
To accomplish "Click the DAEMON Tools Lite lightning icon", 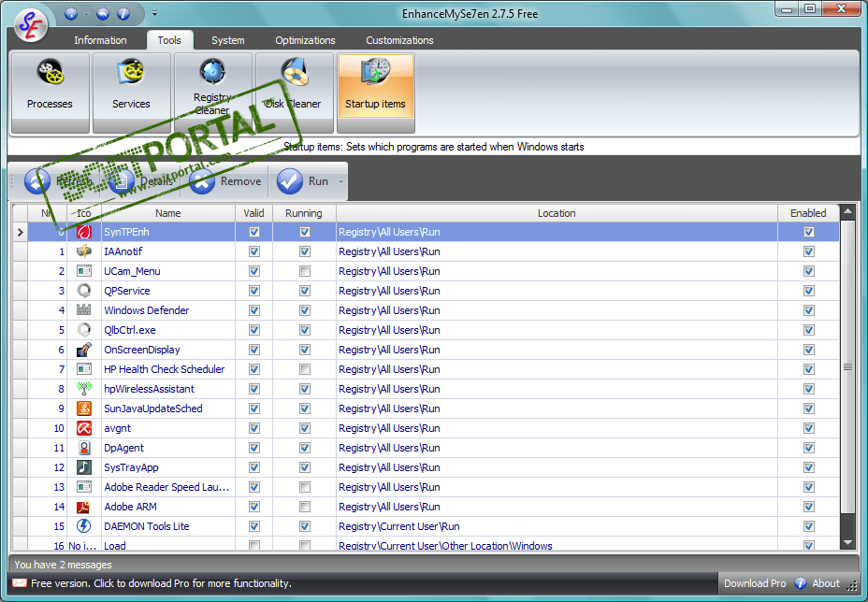I will pyautogui.click(x=84, y=527).
